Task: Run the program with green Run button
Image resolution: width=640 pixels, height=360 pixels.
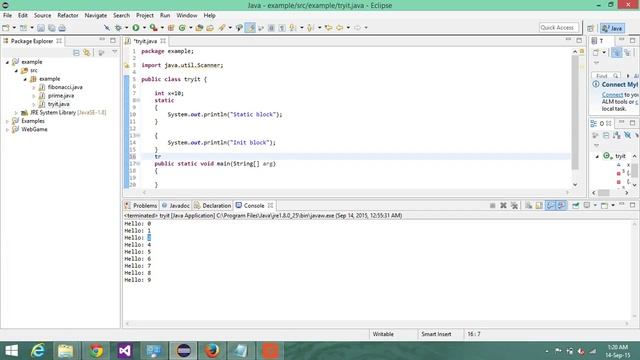Action: 136,28
